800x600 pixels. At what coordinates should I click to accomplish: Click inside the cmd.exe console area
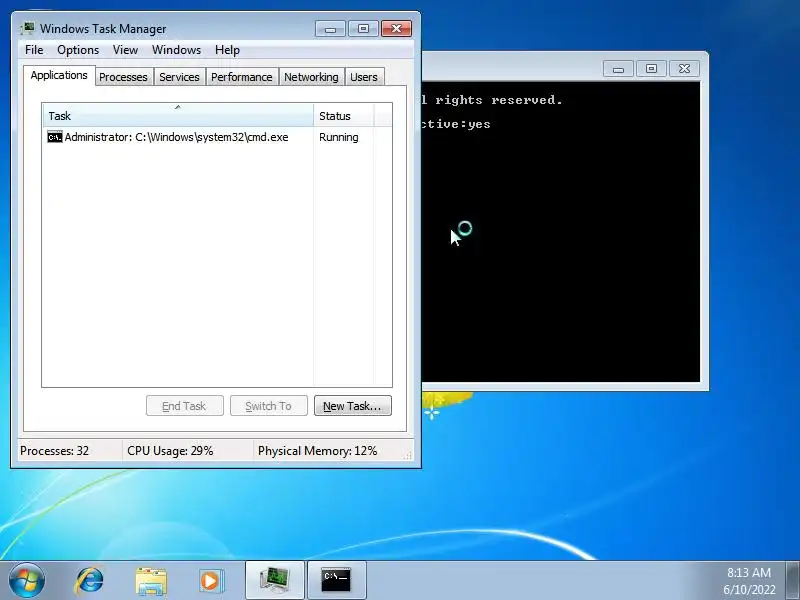[x=561, y=232]
